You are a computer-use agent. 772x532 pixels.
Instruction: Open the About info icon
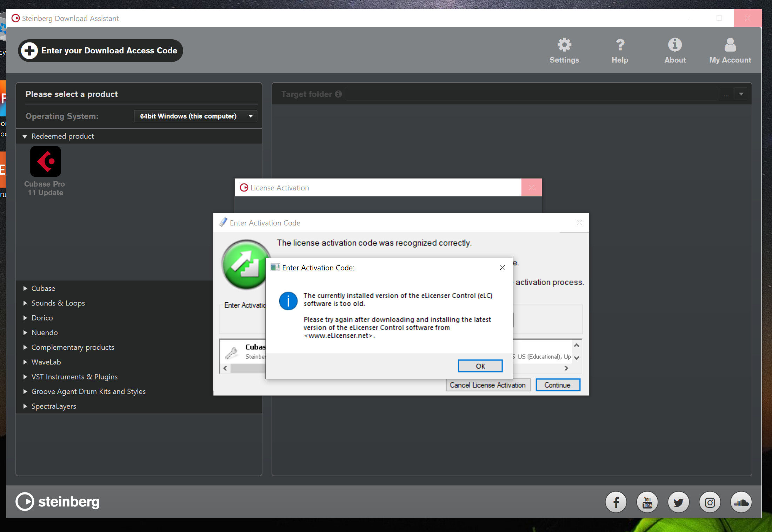click(674, 45)
